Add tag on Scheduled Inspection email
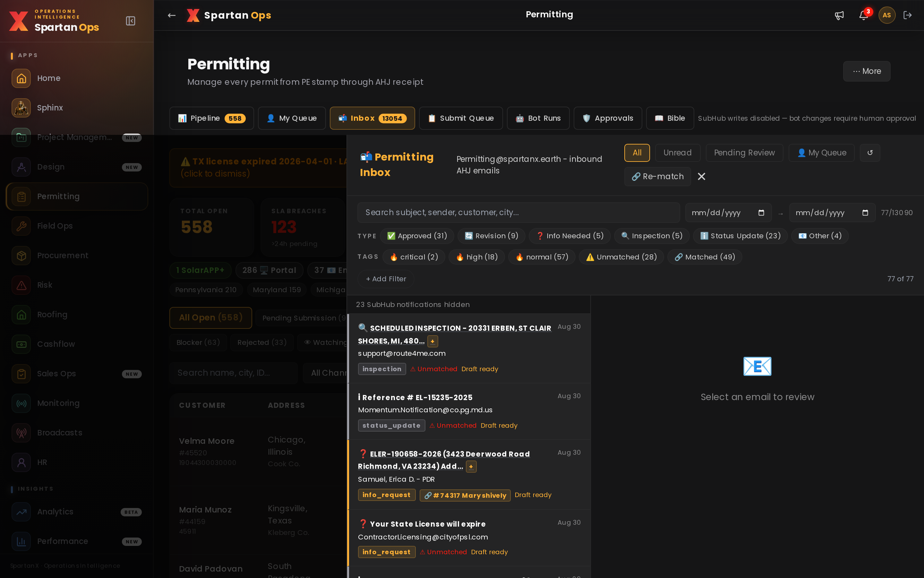 tap(432, 341)
